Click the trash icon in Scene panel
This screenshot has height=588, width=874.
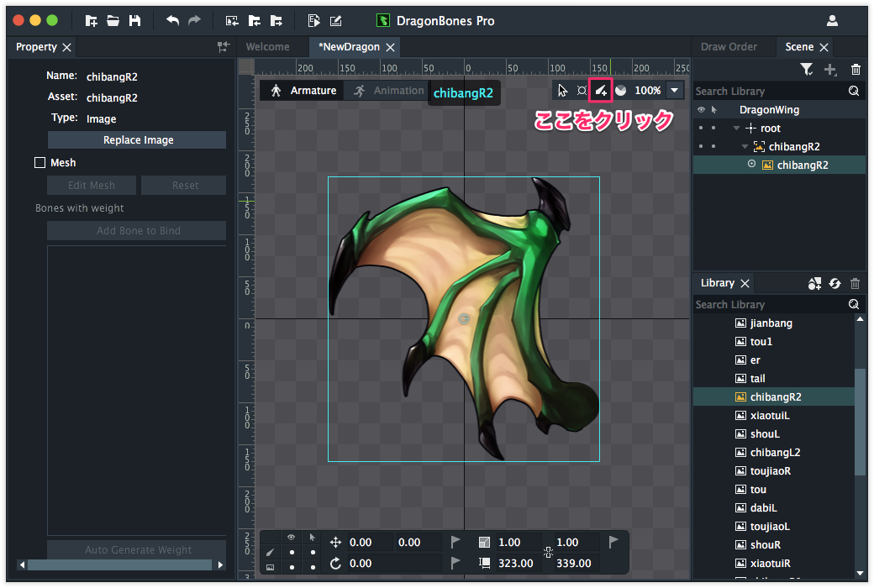point(856,70)
